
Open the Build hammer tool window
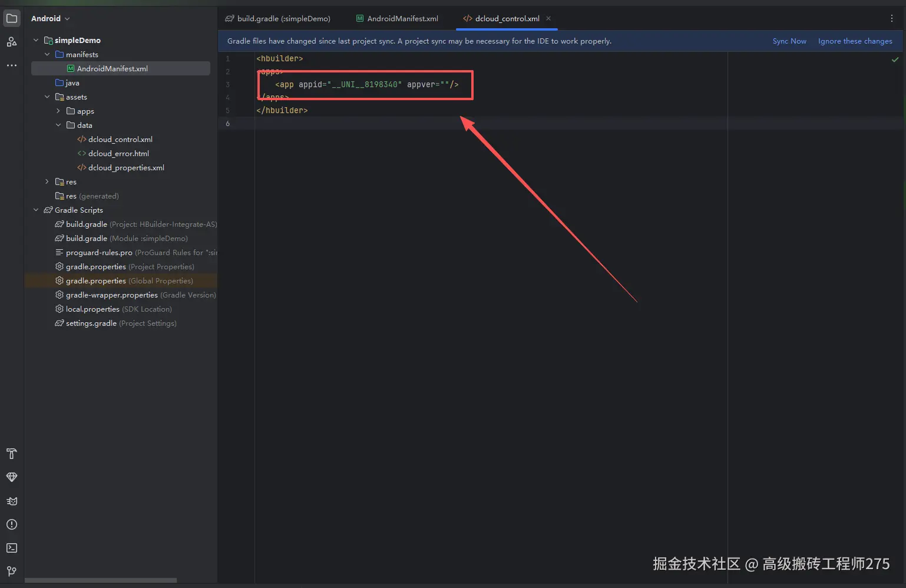(x=12, y=454)
